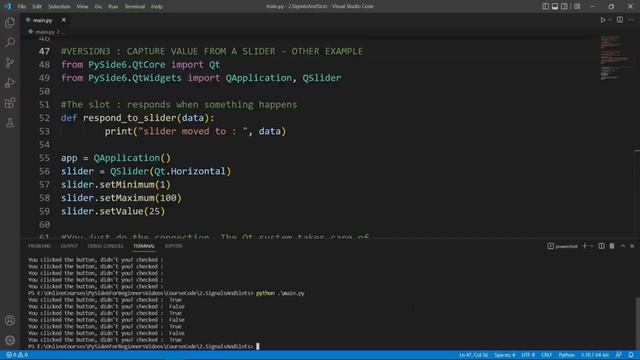Open the Extensions view
Screen dimensions: 640x360
(10, 102)
